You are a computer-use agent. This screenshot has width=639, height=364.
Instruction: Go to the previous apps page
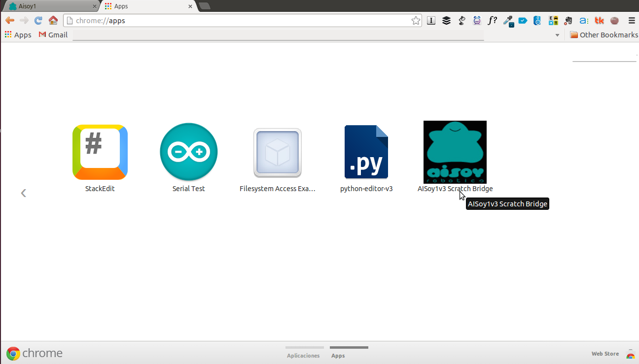point(23,193)
